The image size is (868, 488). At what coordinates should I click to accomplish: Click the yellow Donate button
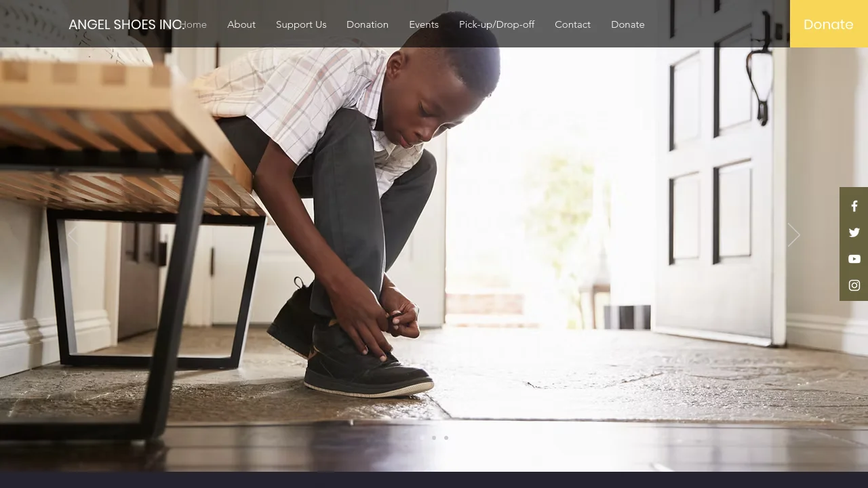(x=828, y=24)
